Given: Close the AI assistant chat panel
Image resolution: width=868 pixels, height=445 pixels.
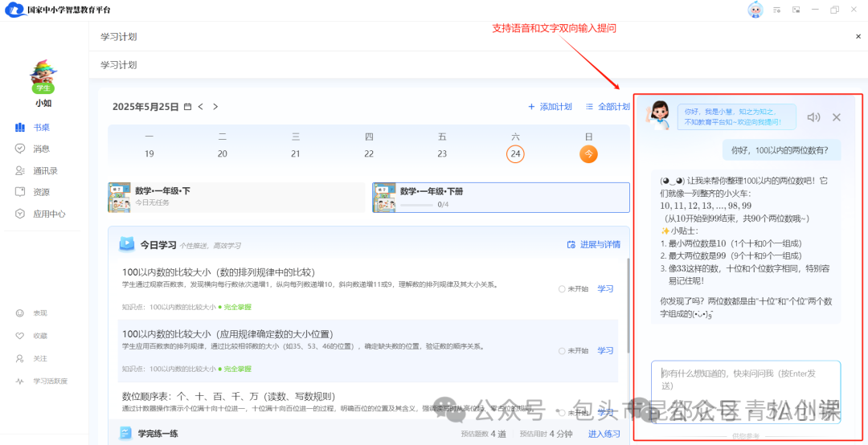Looking at the screenshot, I should [x=837, y=117].
